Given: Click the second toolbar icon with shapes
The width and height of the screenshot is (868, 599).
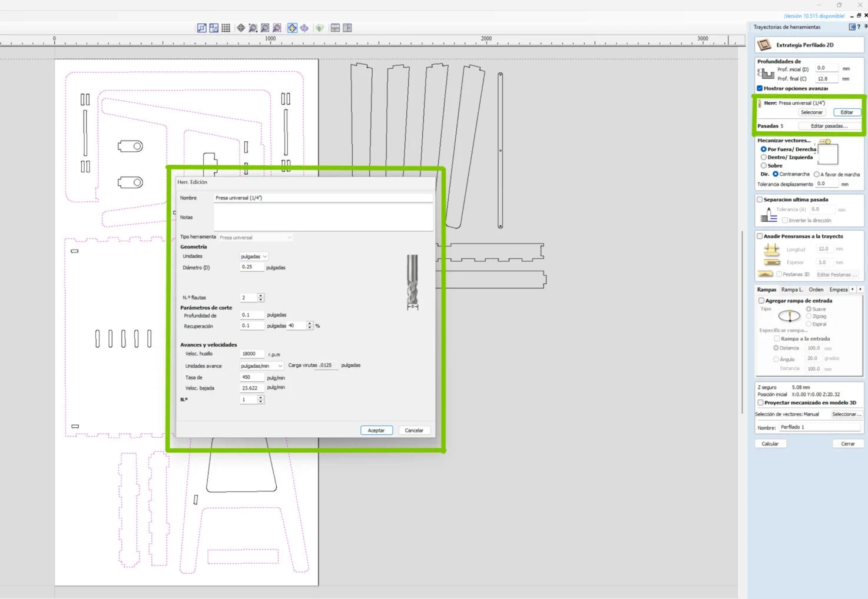Looking at the screenshot, I should tap(214, 28).
